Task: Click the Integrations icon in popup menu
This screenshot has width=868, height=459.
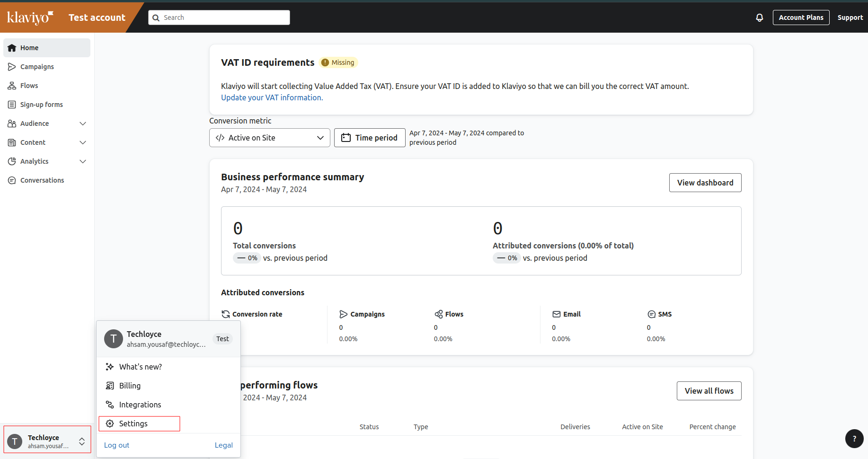Action: pyautogui.click(x=110, y=405)
